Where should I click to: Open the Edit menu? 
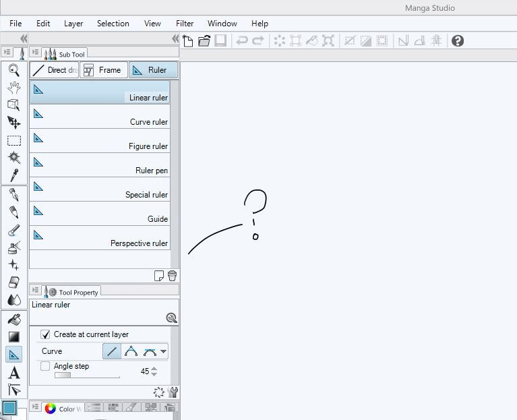(x=43, y=24)
